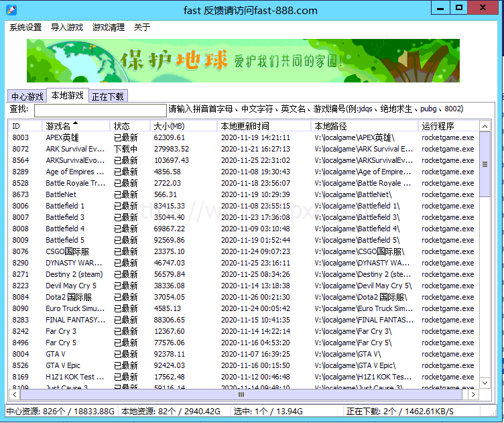Click the 下载中 status cell
The width and height of the screenshot is (504, 423).
click(x=126, y=149)
